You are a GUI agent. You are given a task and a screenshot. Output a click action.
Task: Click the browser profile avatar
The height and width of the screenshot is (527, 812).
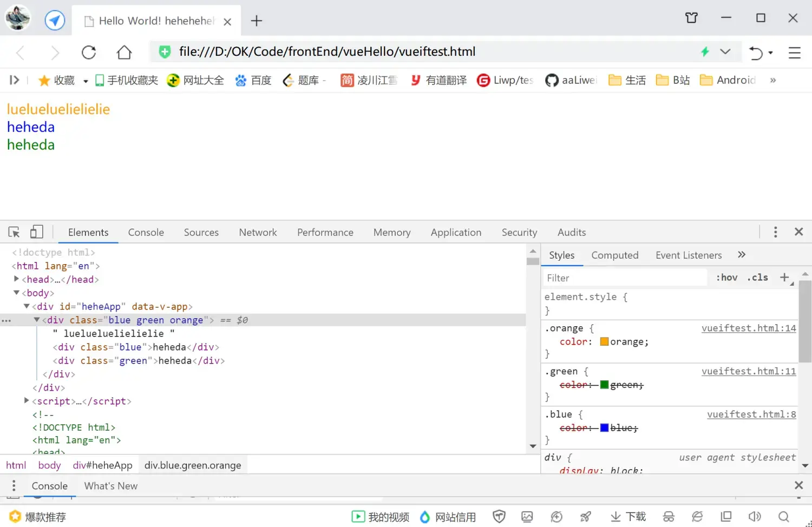click(x=18, y=18)
